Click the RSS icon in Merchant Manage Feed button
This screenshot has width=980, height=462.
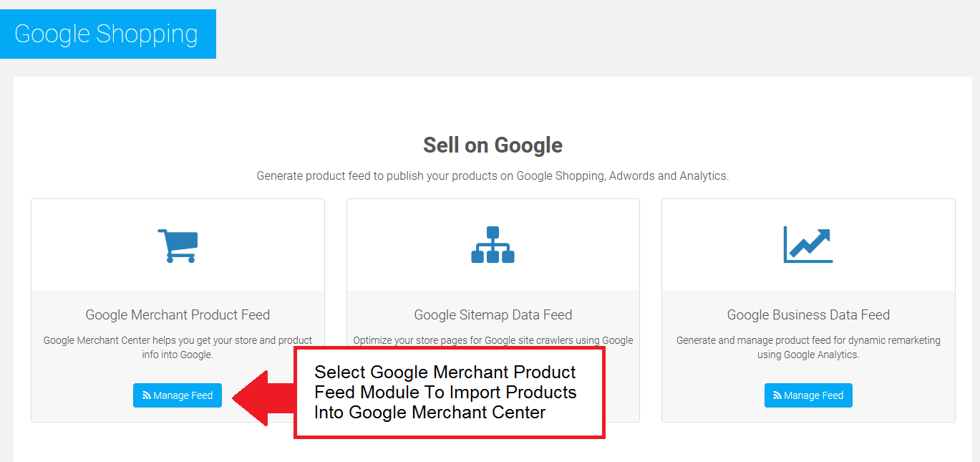click(x=147, y=395)
